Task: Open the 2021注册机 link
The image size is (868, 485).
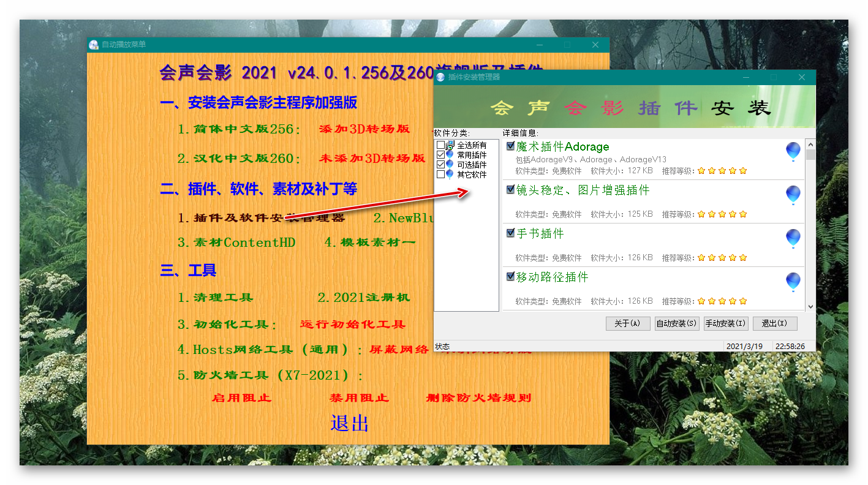Action: 363,298
